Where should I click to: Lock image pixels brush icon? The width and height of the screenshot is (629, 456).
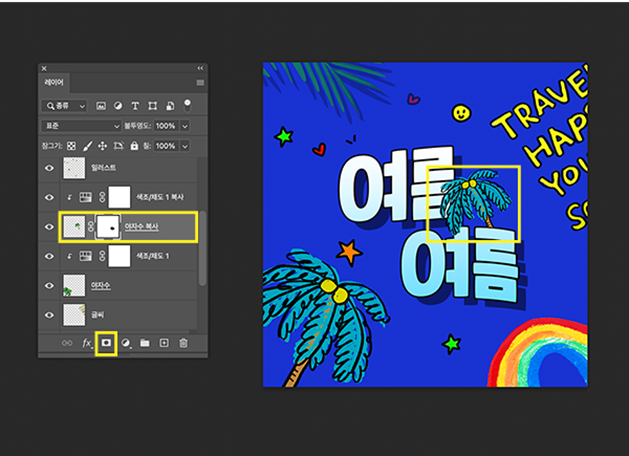coord(87,146)
